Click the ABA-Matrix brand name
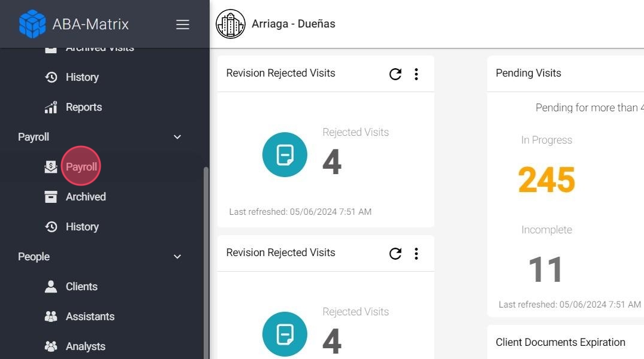644x359 pixels. tap(90, 24)
